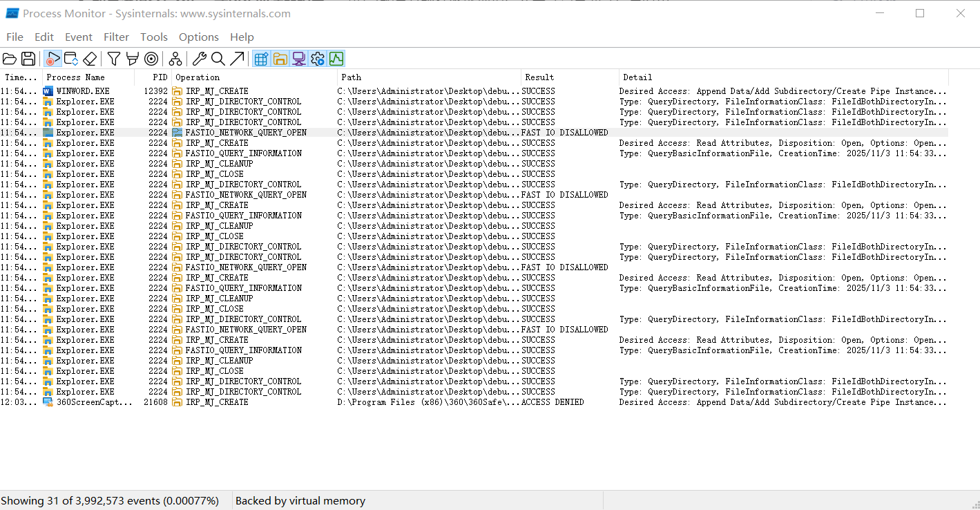Open the Tools menu

point(154,37)
